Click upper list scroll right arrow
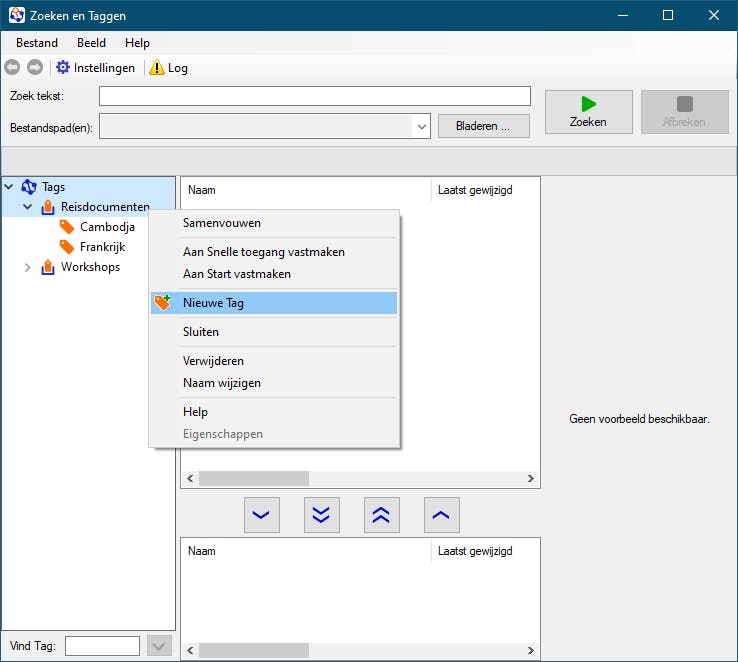The height and width of the screenshot is (662, 738). coord(531,479)
